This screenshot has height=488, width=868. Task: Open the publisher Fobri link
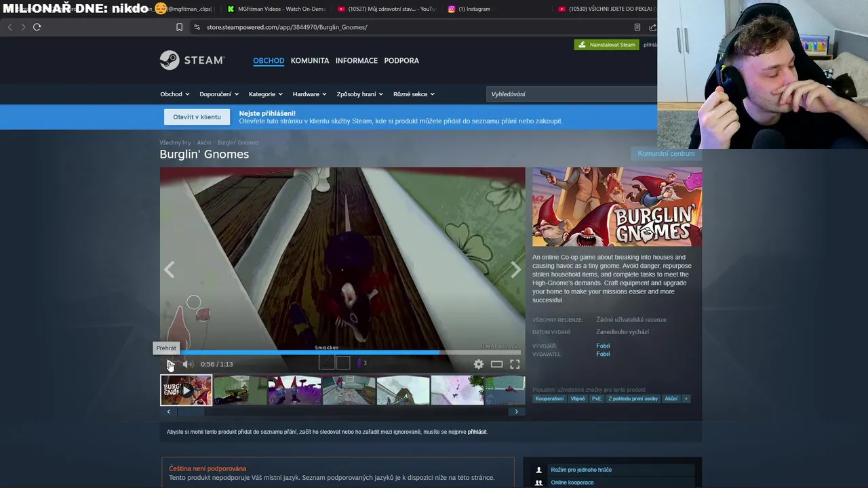603,354
